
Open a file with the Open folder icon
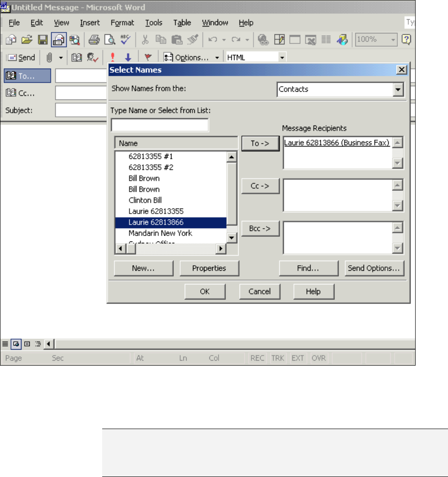(27, 40)
